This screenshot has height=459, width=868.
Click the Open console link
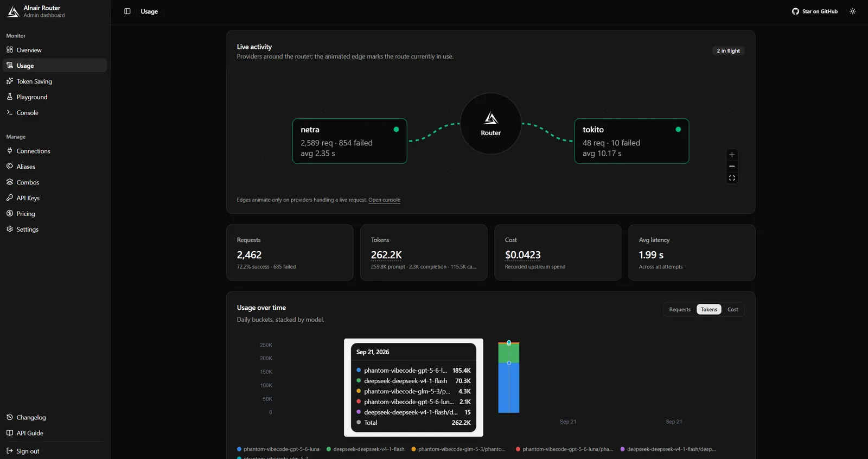click(x=384, y=200)
